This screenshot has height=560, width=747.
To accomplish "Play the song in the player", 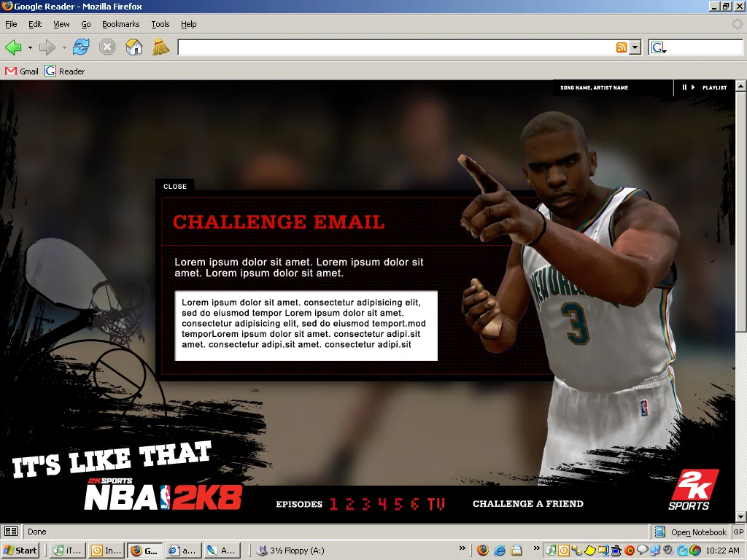I will pyautogui.click(x=693, y=87).
